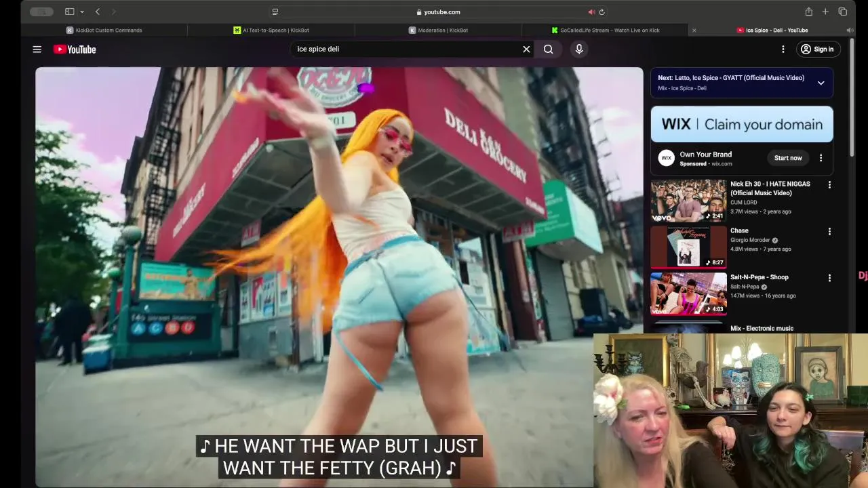Viewport: 868px width, 488px height.
Task: Open the Wix Claim your domain banner
Action: coord(742,124)
